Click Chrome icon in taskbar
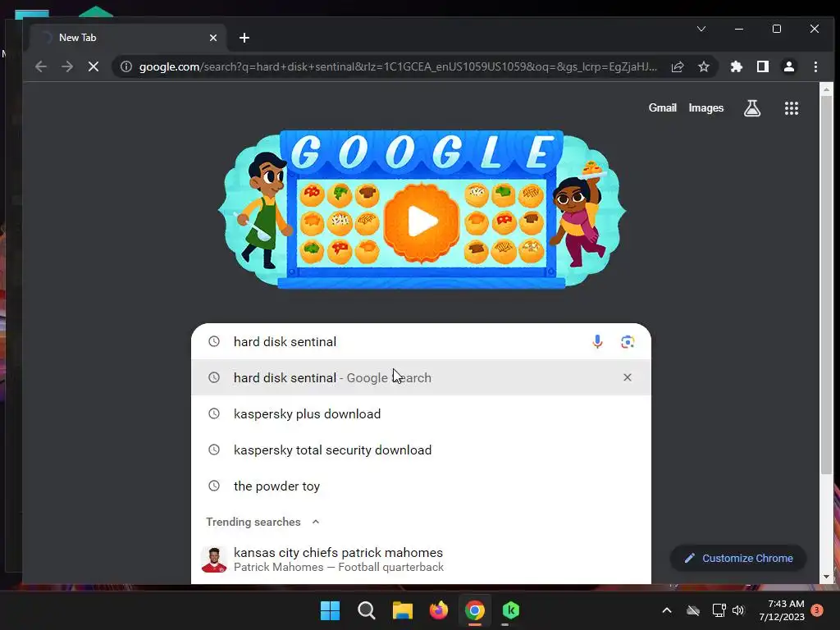Viewport: 840px width, 630px height. (475, 610)
